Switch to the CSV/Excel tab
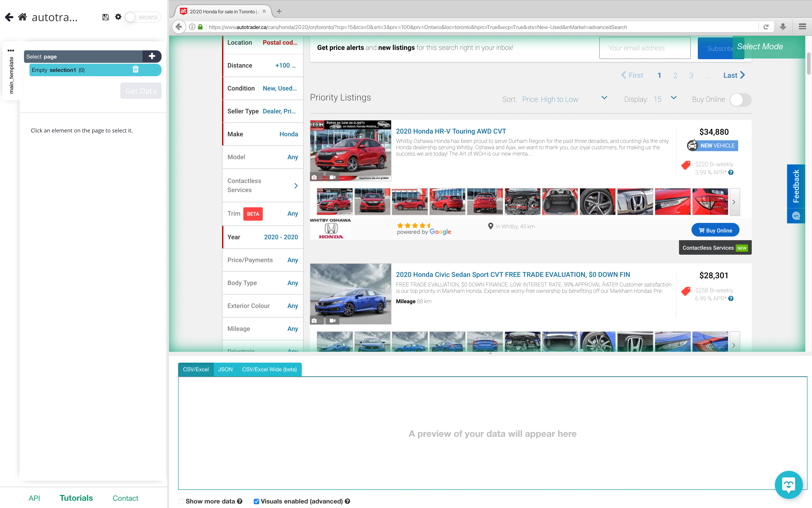This screenshot has height=508, width=812. (x=196, y=369)
